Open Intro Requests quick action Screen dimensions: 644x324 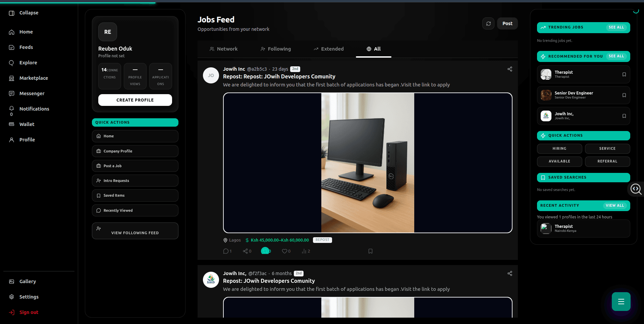point(135,181)
